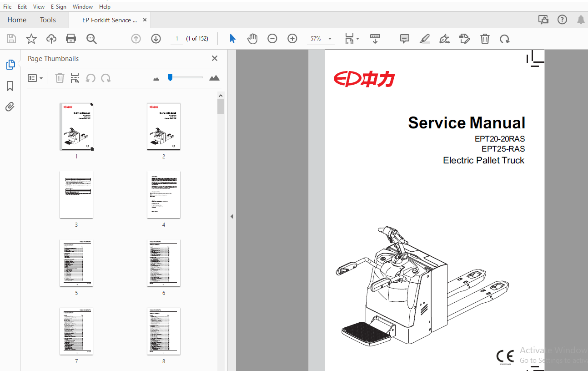Zoom in with plus button
The width and height of the screenshot is (588, 371).
[292, 39]
